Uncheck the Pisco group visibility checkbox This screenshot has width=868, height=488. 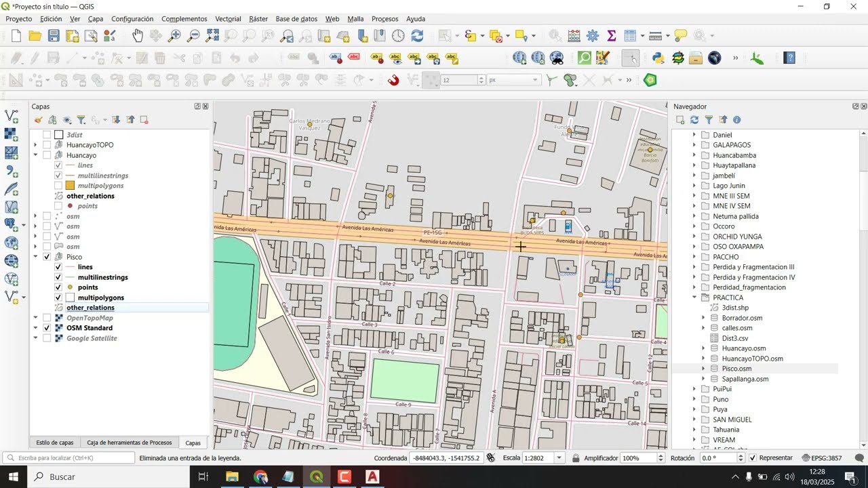pos(47,257)
